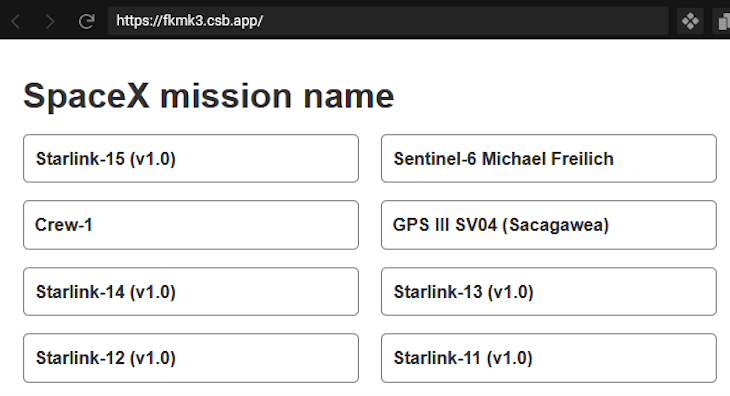Open the Starlink-15 (v1.0) mission card
Image resolution: width=730 pixels, height=396 pixels.
(x=191, y=159)
